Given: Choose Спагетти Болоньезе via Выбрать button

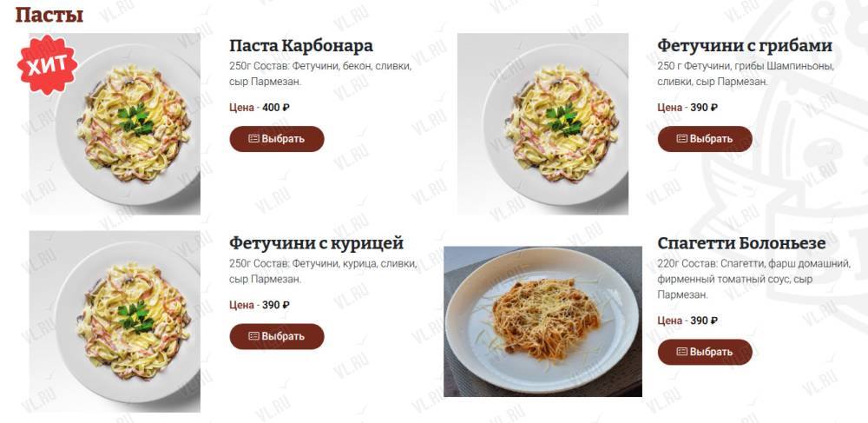Looking at the screenshot, I should tap(705, 352).
